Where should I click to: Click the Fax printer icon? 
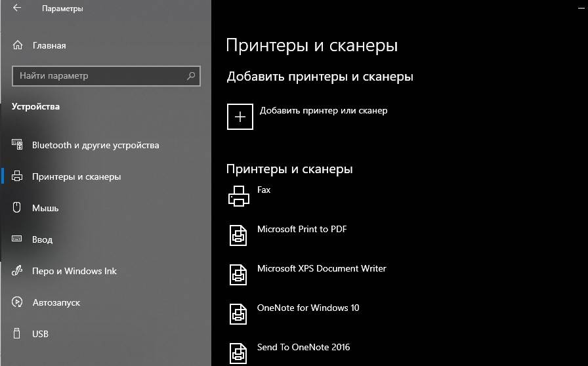pos(239,196)
